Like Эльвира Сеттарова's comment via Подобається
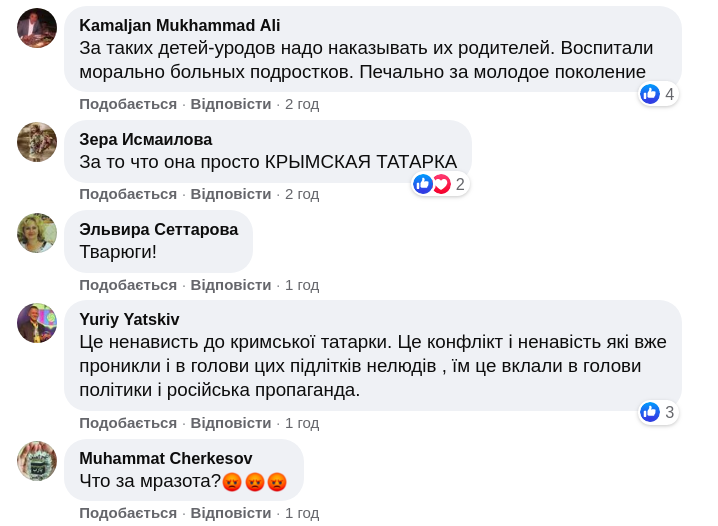 coord(128,285)
